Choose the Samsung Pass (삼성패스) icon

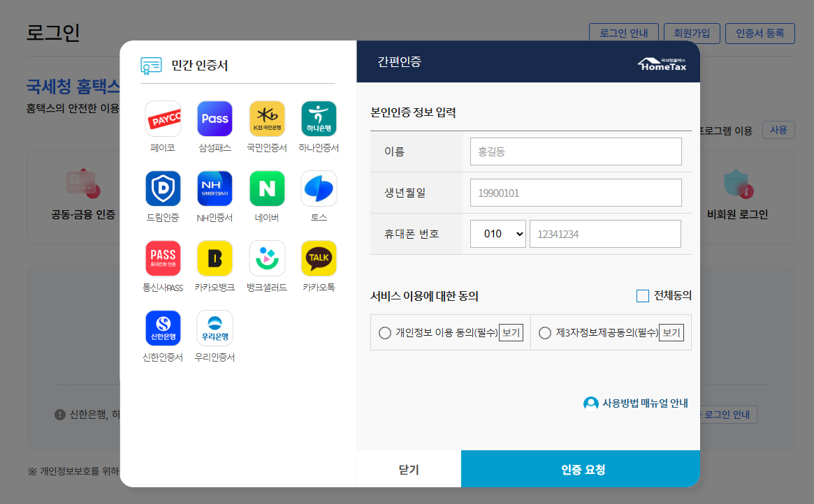click(215, 119)
